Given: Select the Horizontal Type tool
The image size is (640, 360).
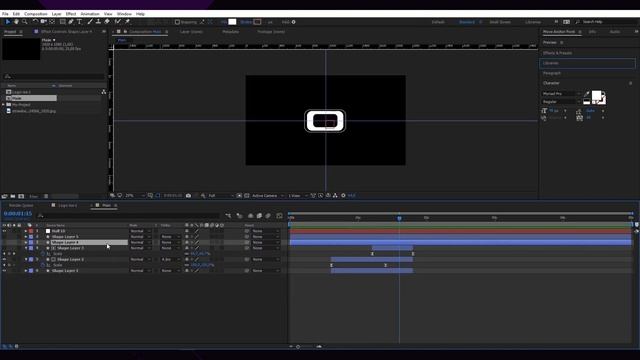Looking at the screenshot, I should pyautogui.click(x=80, y=22).
